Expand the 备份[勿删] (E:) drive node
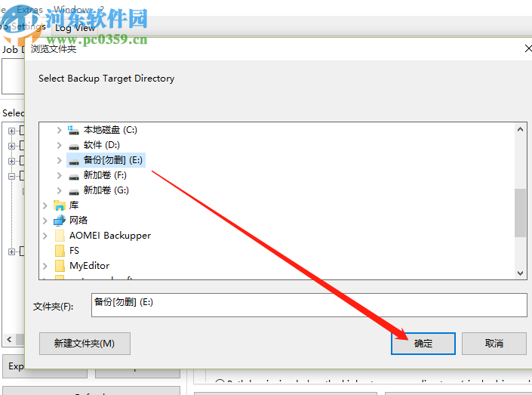Viewport: 532px width, 395px height. click(x=59, y=160)
